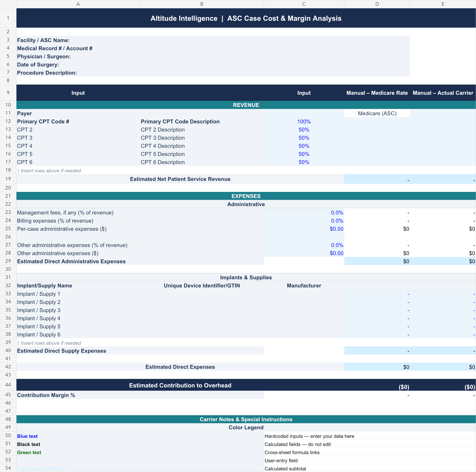Image resolution: width=476 pixels, height=472 pixels.
Task: Select column B header
Action: (x=202, y=4)
